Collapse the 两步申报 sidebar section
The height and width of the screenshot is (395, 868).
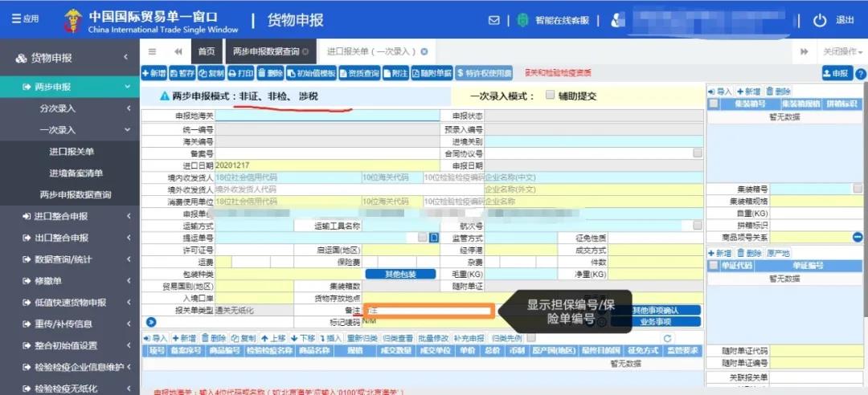(x=67, y=87)
